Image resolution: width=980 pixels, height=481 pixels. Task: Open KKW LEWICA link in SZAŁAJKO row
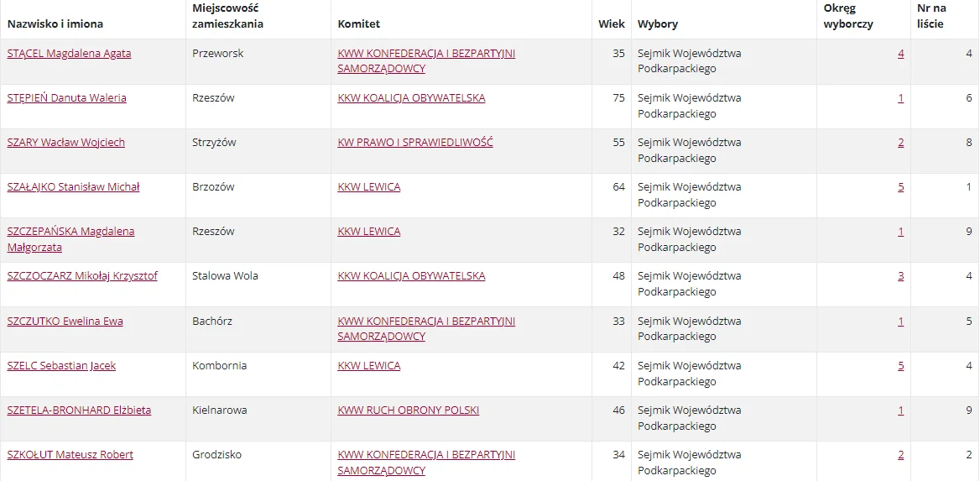point(368,187)
